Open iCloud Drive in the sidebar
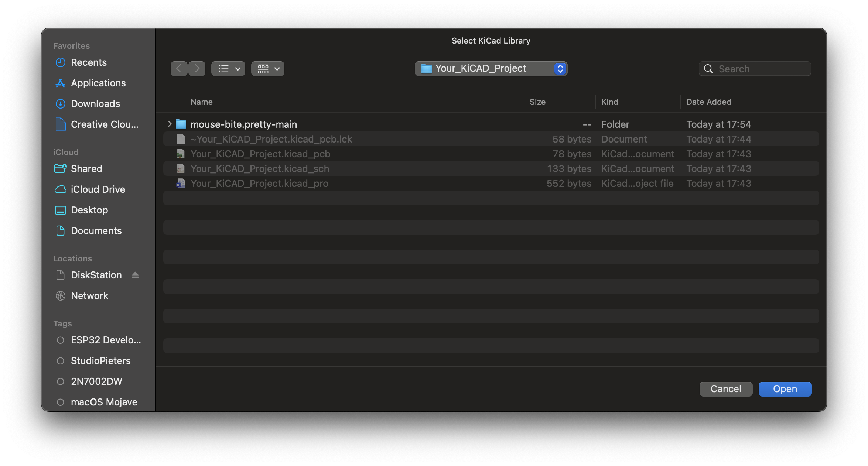This screenshot has height=466, width=868. pyautogui.click(x=98, y=189)
